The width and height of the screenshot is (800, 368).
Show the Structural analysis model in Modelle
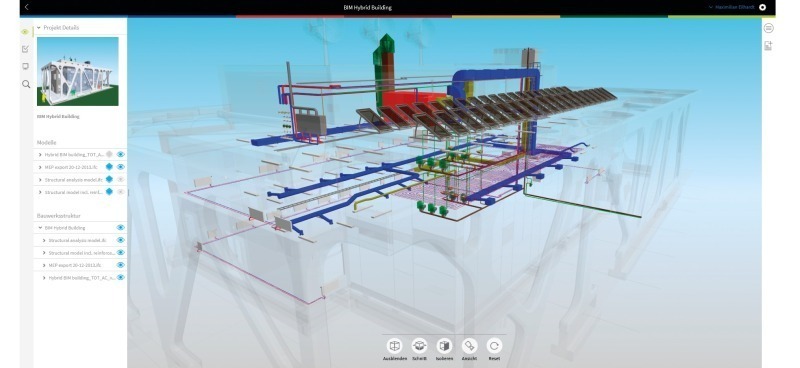(121, 179)
